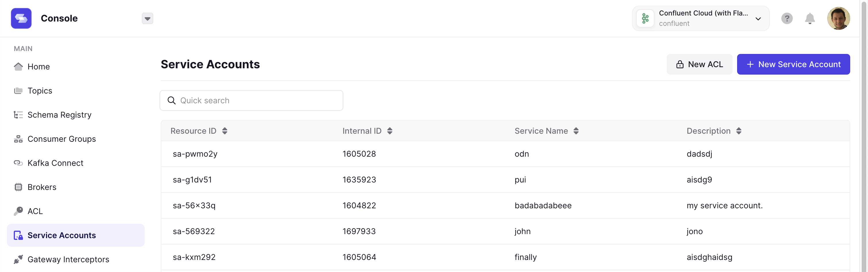Click service name odn

pos(522,154)
